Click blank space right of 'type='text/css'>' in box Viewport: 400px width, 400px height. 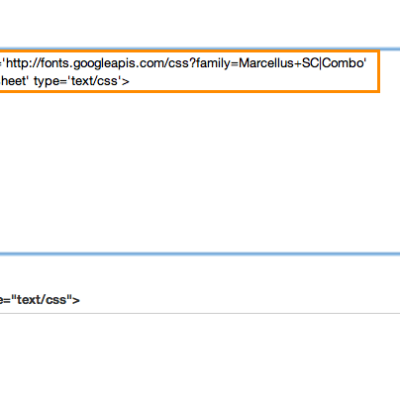pos(253,81)
